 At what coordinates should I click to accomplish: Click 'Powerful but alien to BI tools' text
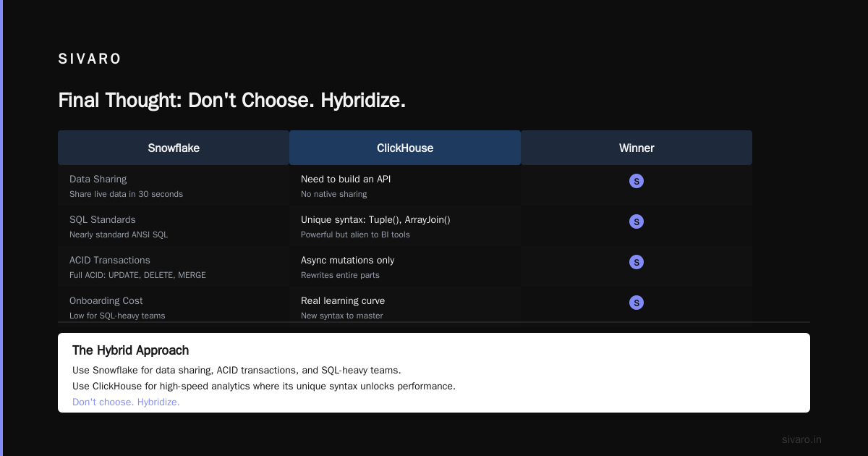(x=355, y=235)
